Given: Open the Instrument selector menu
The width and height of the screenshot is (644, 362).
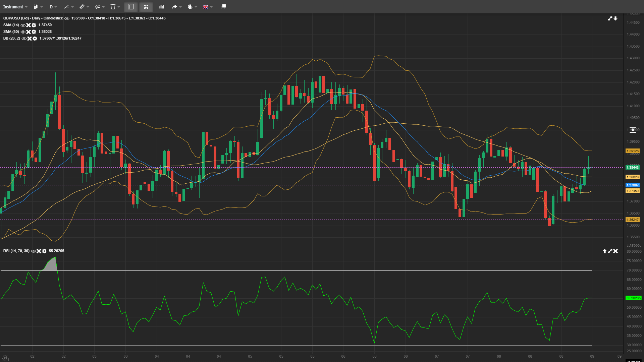Looking at the screenshot, I should (15, 7).
